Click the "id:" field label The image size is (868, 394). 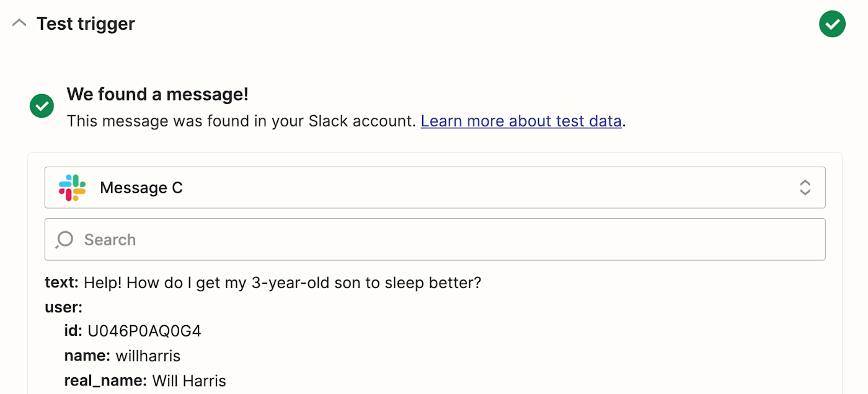[73, 331]
